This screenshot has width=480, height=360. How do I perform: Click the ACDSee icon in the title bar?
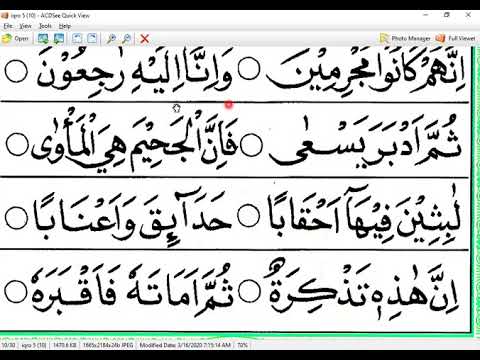click(4, 15)
